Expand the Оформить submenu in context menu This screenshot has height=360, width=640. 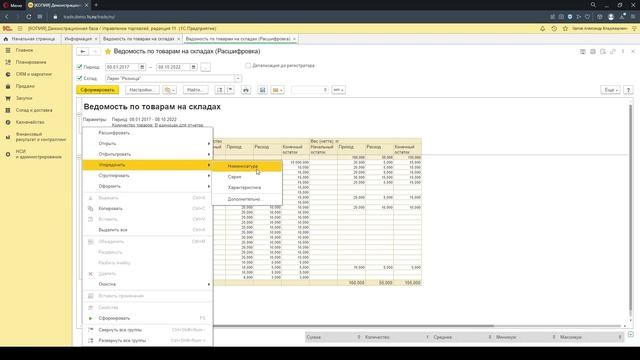[x=147, y=186]
